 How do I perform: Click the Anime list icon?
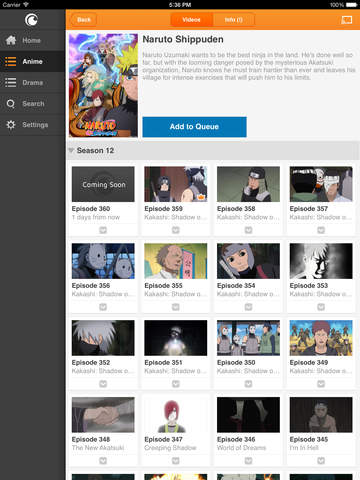[11, 61]
